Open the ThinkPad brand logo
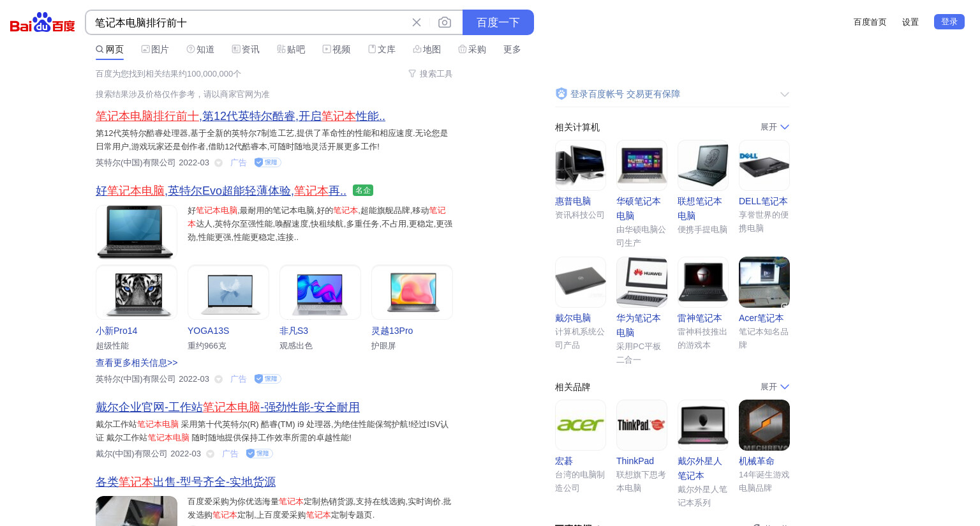The width and height of the screenshot is (980, 526). click(642, 425)
